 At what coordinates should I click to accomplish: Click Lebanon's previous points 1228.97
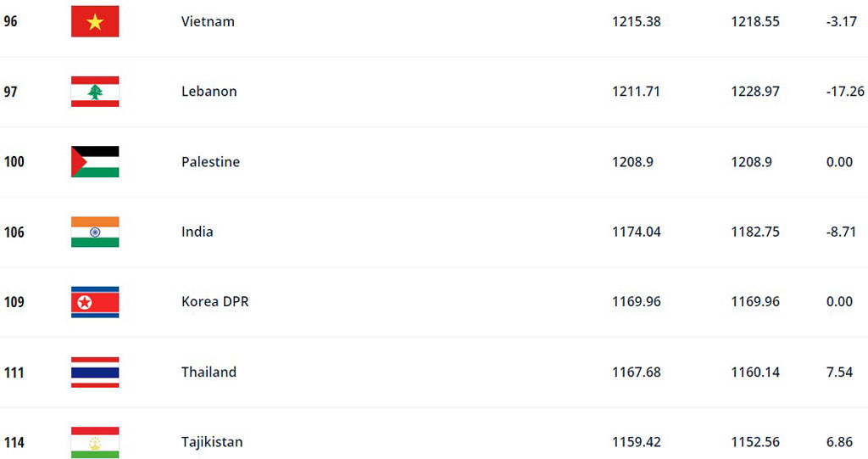point(755,92)
